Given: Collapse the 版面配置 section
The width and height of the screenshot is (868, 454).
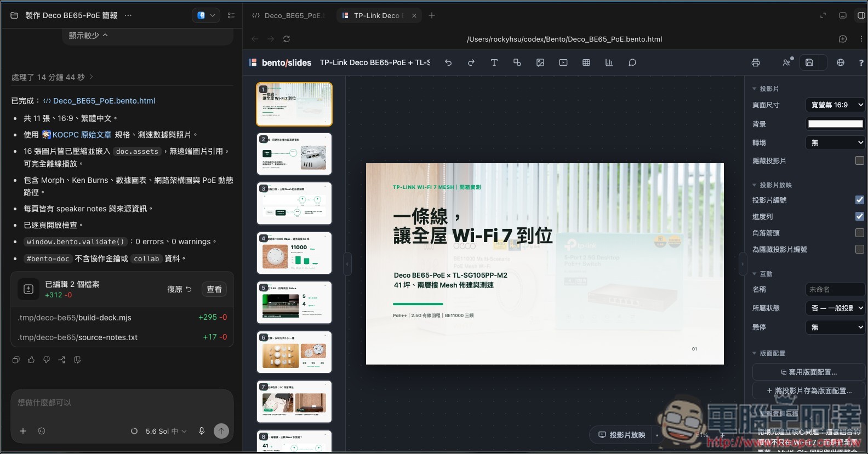Looking at the screenshot, I should click(769, 353).
